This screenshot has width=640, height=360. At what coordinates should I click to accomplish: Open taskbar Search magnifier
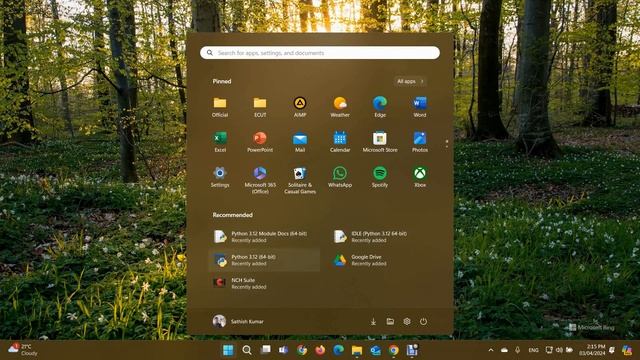click(247, 350)
